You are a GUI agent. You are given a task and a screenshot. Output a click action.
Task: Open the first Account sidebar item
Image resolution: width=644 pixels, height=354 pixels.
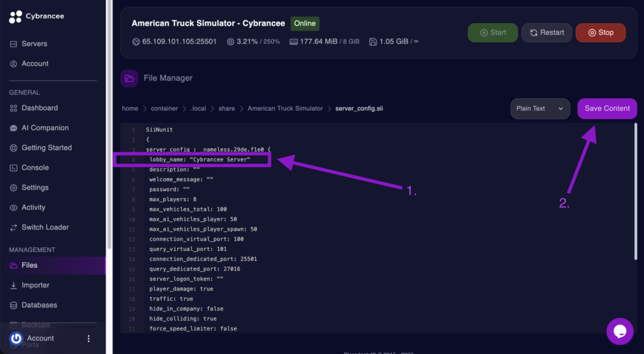tap(35, 64)
